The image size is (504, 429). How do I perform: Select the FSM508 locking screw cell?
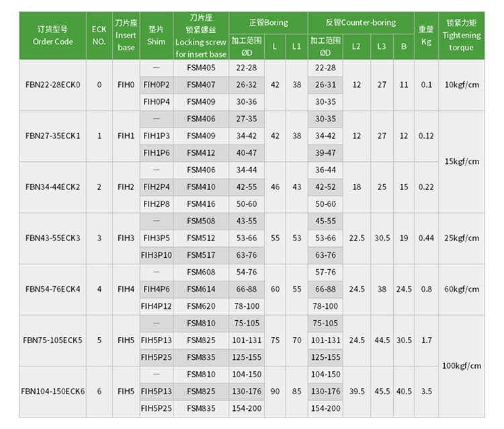point(201,222)
